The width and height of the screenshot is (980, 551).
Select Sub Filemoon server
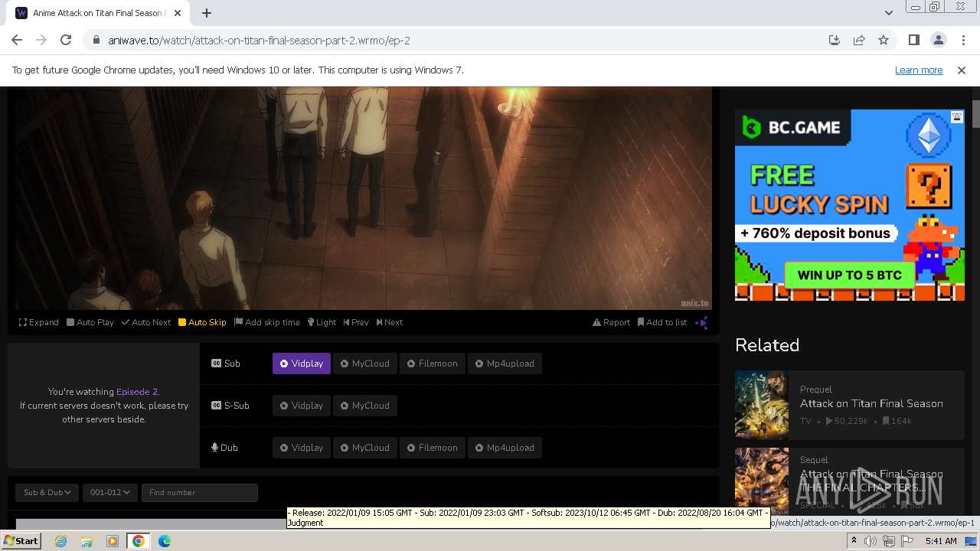tap(433, 364)
